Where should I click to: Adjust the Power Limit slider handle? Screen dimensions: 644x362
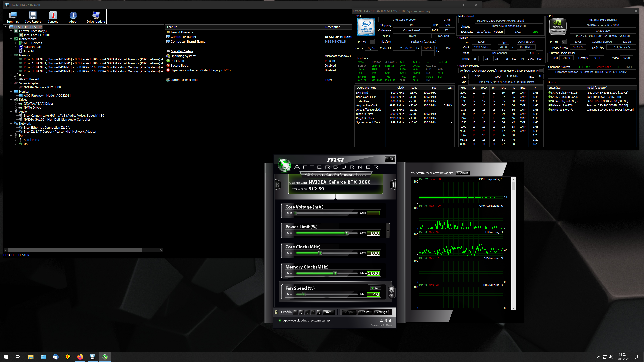(x=347, y=233)
